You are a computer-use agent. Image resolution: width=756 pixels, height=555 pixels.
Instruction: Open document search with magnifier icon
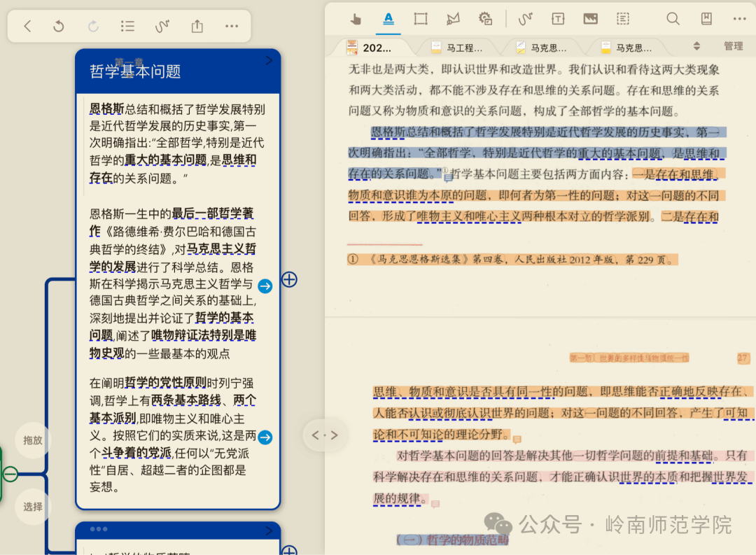click(673, 19)
